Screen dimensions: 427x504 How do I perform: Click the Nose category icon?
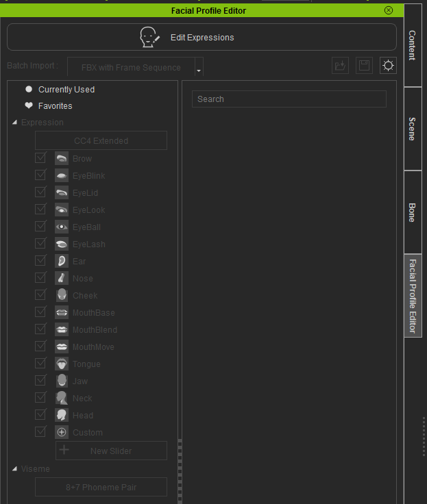pyautogui.click(x=62, y=278)
